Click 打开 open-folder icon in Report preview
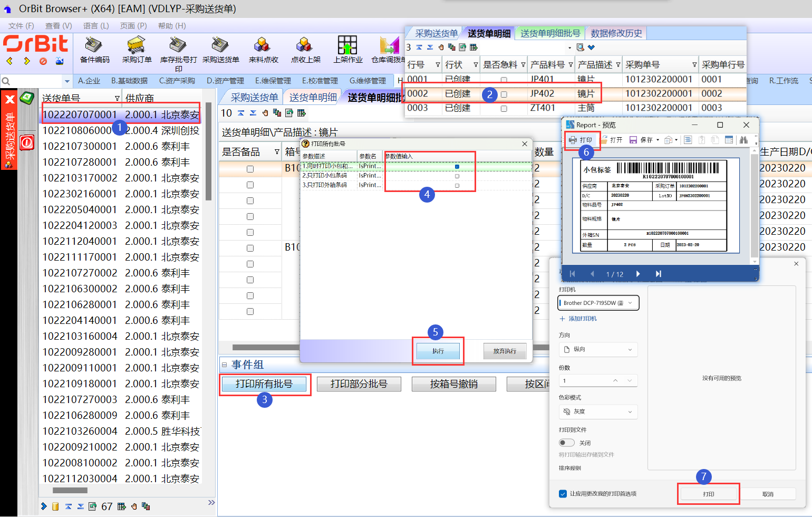This screenshot has height=517, width=812. point(612,140)
